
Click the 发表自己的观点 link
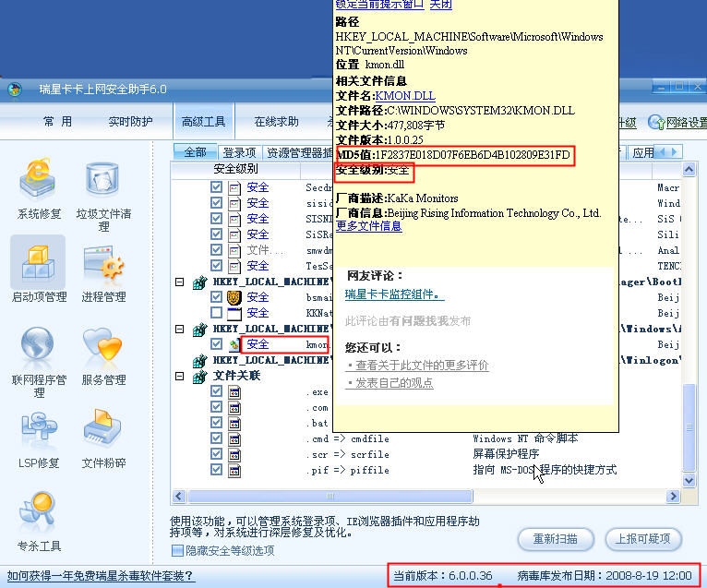[390, 383]
